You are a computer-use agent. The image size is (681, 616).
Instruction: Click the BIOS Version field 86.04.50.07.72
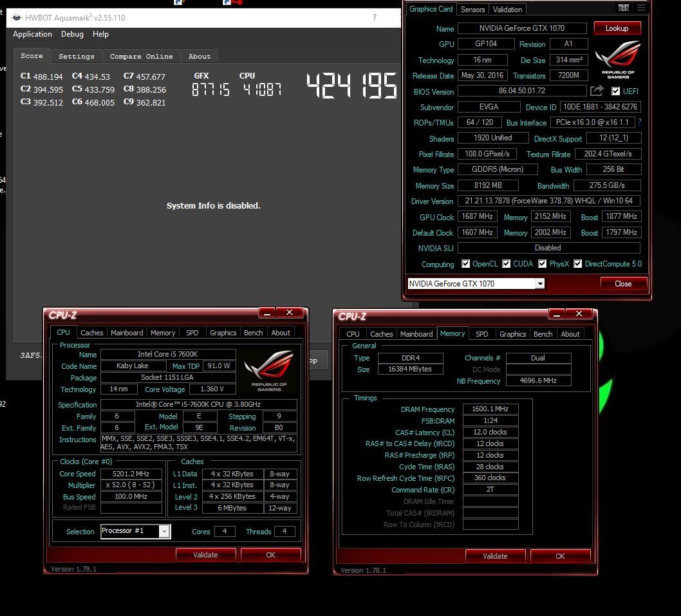522,91
